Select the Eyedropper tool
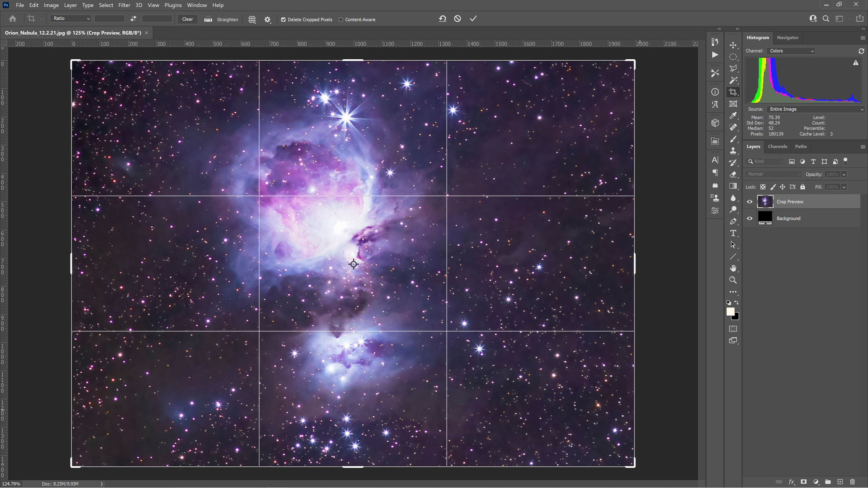 click(733, 116)
